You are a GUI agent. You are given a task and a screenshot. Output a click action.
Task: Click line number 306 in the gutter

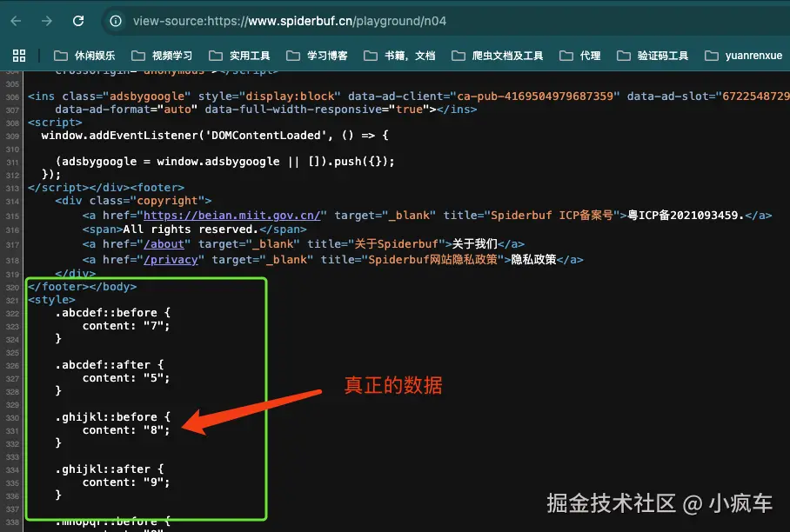point(12,97)
